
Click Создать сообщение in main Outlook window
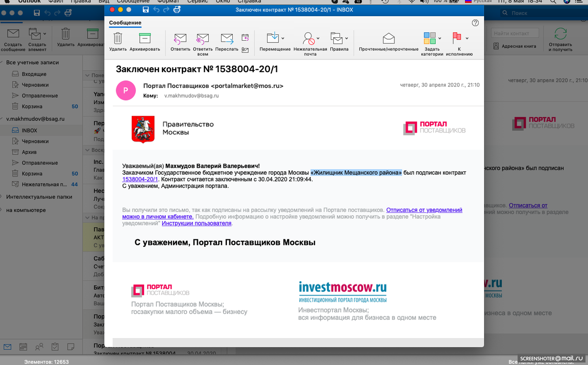pyautogui.click(x=13, y=40)
